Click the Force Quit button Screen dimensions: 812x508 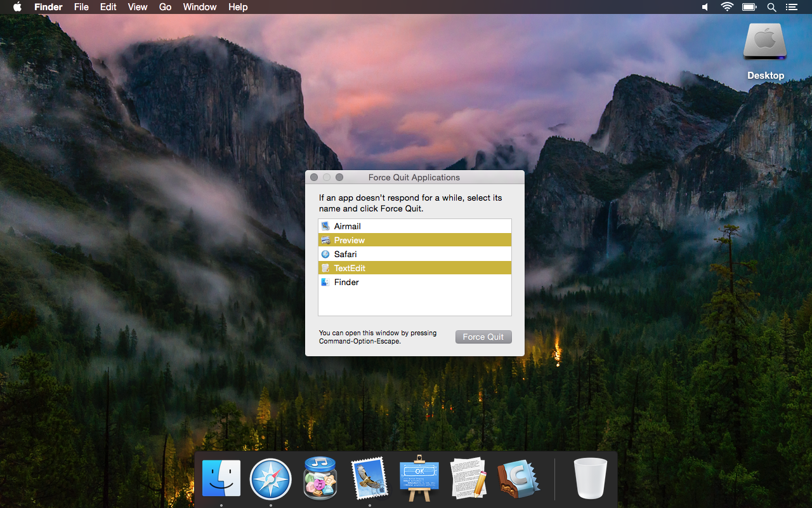coord(483,337)
